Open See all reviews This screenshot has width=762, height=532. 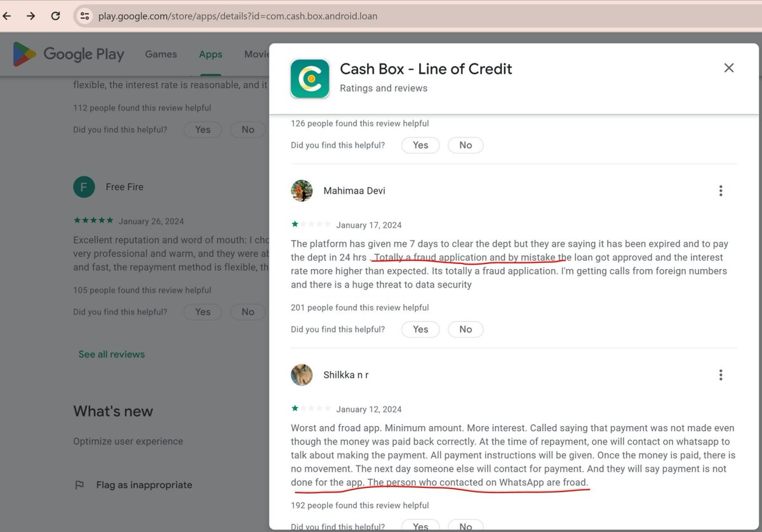pyautogui.click(x=111, y=354)
